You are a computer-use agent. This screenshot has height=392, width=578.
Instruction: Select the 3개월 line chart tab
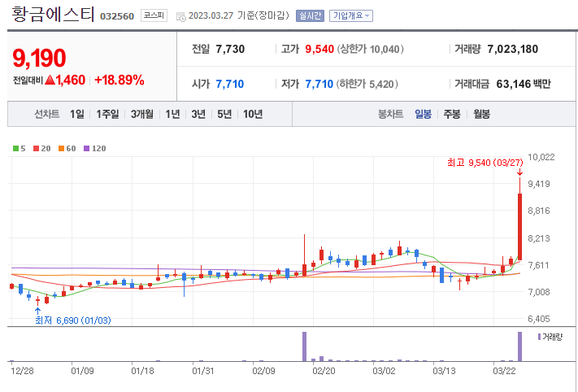pos(142,115)
